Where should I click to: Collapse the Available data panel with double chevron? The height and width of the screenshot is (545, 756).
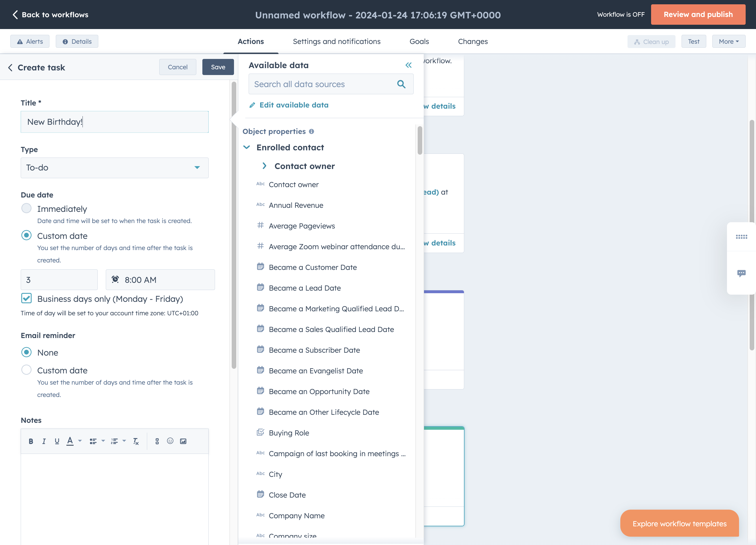pyautogui.click(x=408, y=65)
